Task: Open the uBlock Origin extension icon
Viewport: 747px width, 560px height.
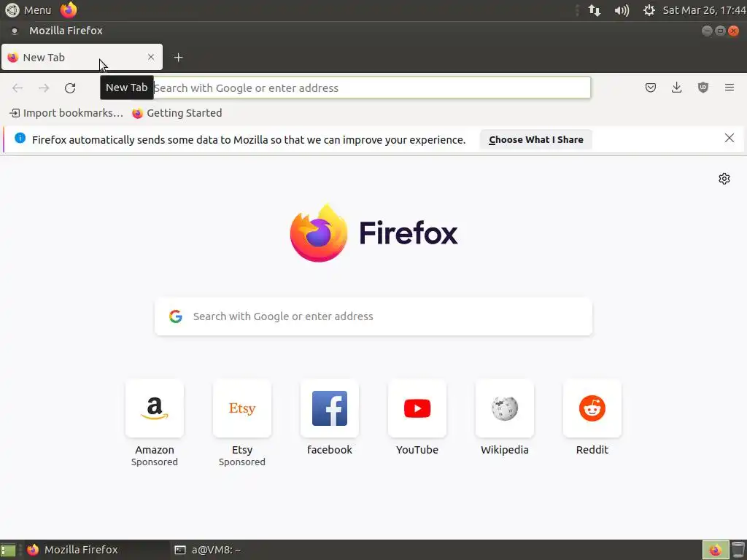Action: (703, 87)
